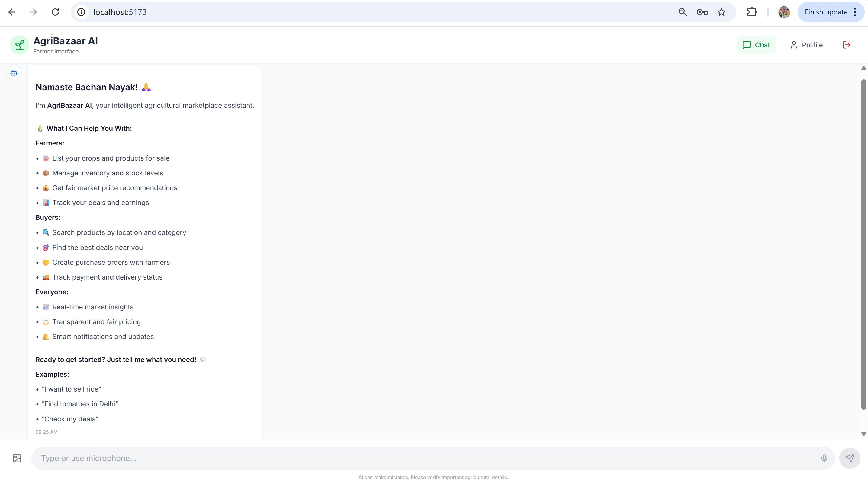Screen dimensions: 868x489
Task: Click the zoom magnifier icon in address bar
Action: pos(682,12)
